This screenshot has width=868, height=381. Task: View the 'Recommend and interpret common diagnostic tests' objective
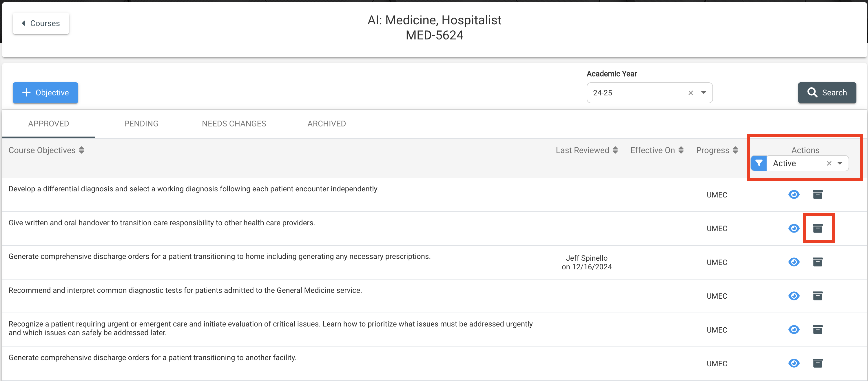pos(794,296)
